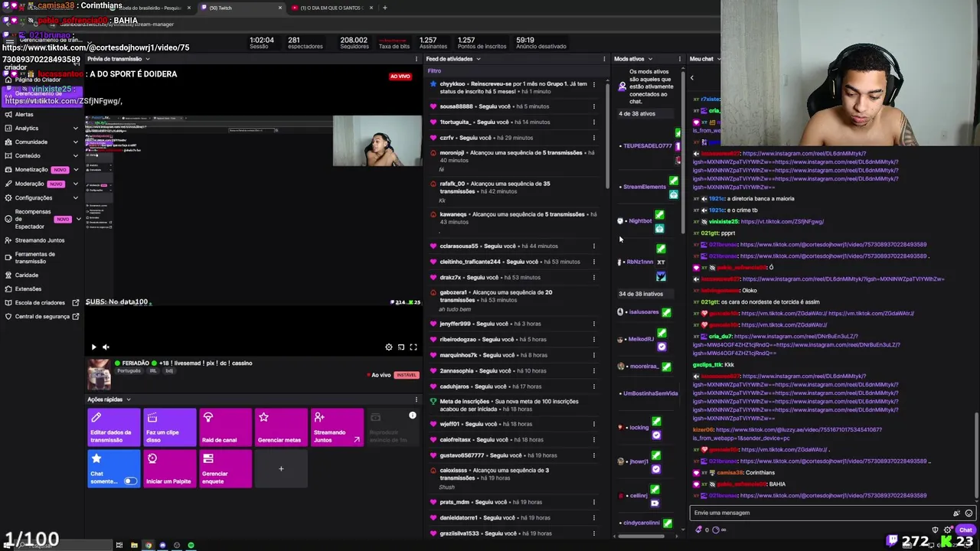Screen dimensions: 980x551
Task: Click the Português stream tag
Action: coord(129,370)
